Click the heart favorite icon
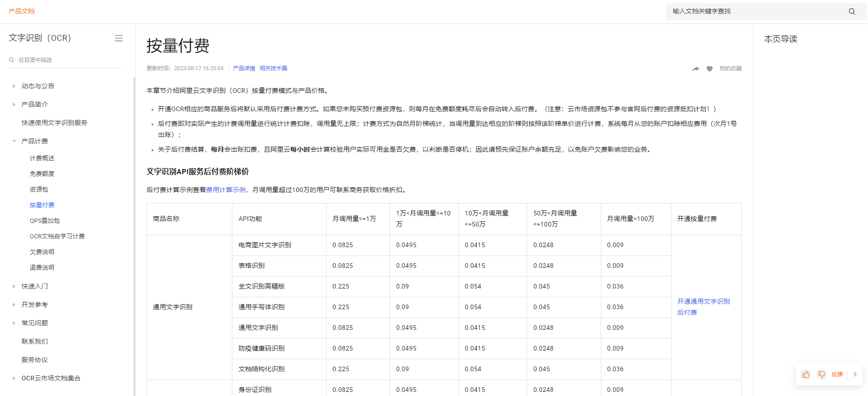868x396 pixels. [710, 68]
